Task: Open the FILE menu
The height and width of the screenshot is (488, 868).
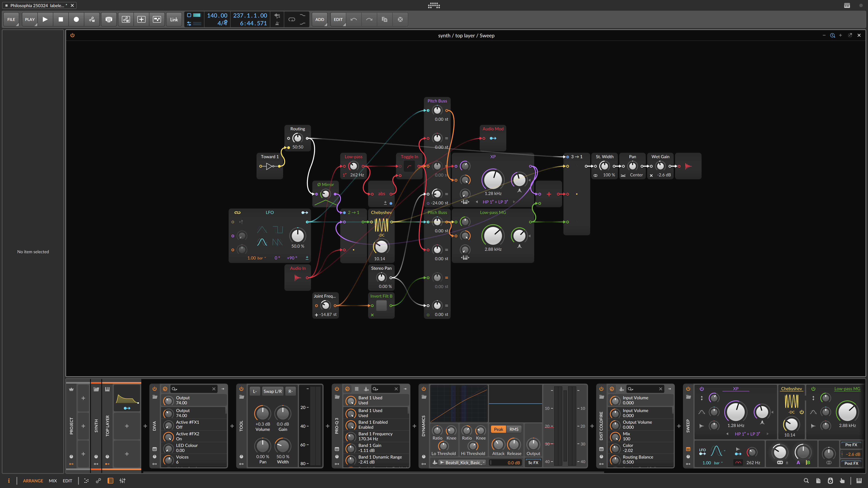Action: pyautogui.click(x=11, y=20)
